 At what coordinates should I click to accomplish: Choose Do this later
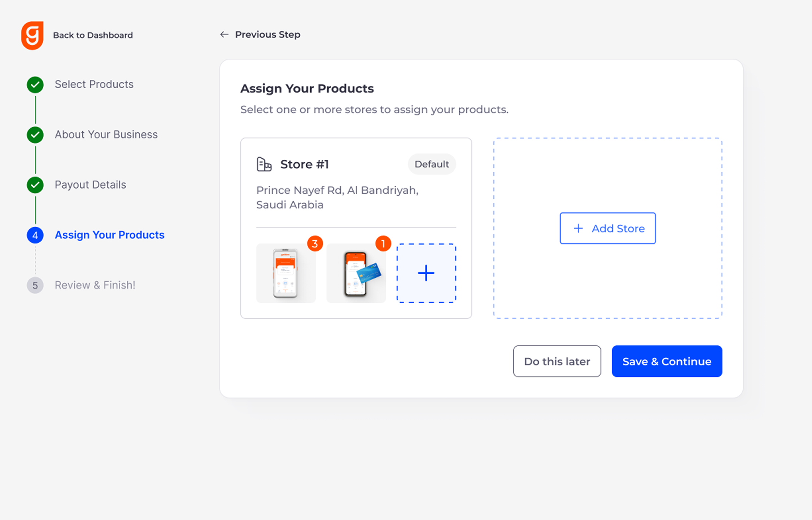click(x=557, y=361)
